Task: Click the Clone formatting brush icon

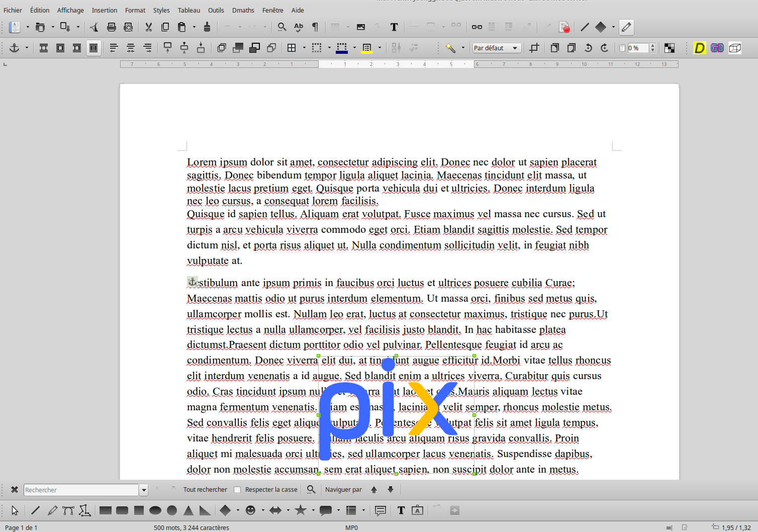Action: pyautogui.click(x=207, y=27)
